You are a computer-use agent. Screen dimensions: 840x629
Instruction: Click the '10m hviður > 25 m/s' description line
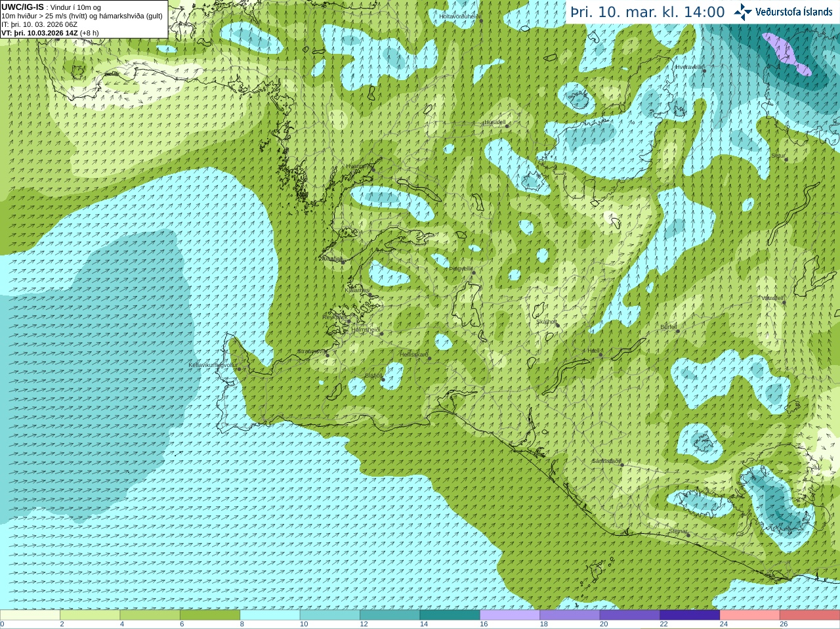tap(82, 16)
